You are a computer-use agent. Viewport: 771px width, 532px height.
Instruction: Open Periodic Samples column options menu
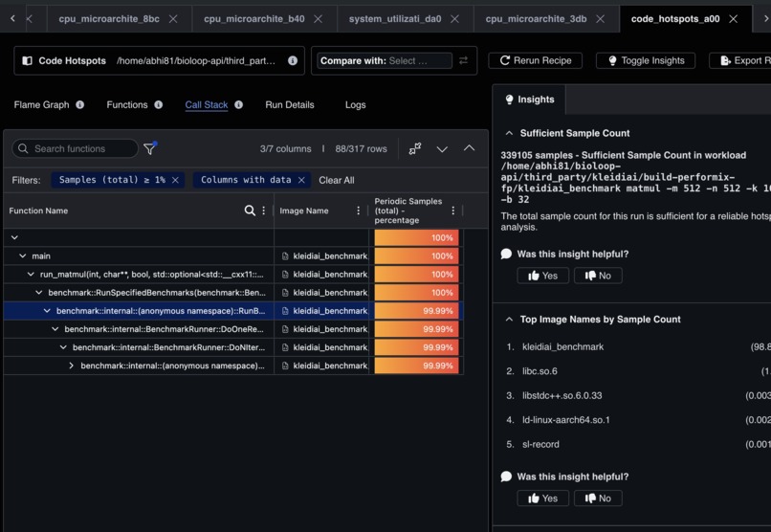[452, 211]
